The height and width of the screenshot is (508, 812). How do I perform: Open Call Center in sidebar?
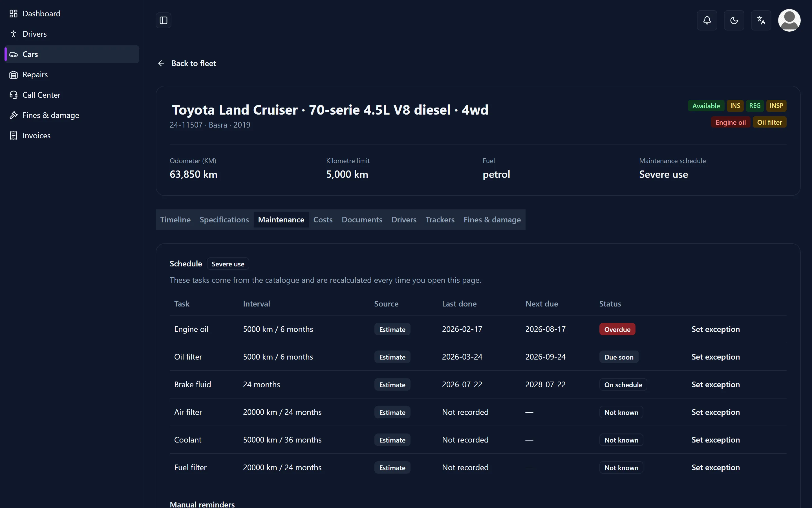[41, 95]
